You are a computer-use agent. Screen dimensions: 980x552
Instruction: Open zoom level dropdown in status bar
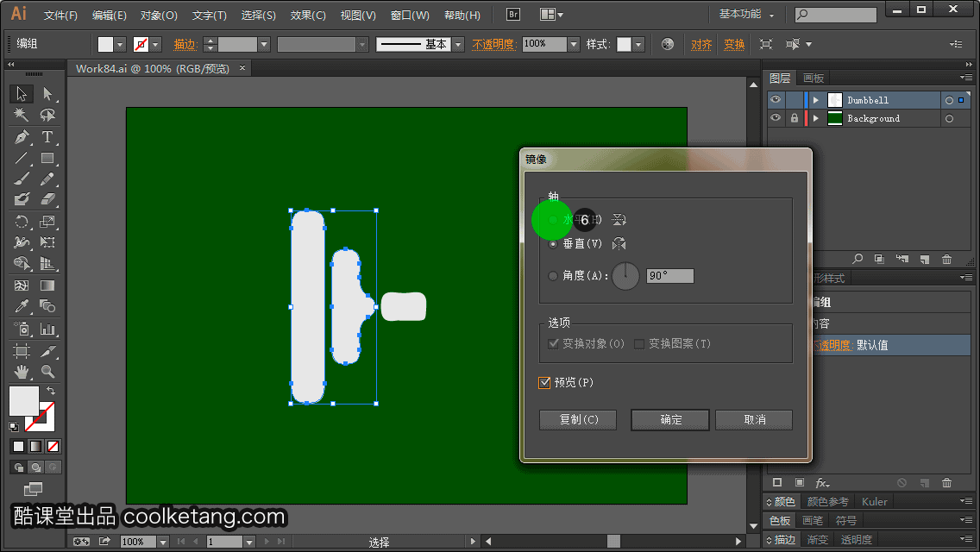162,542
